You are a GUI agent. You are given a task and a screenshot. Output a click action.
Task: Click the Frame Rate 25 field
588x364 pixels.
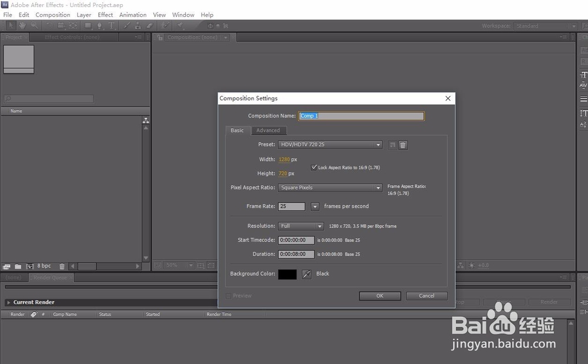point(292,206)
